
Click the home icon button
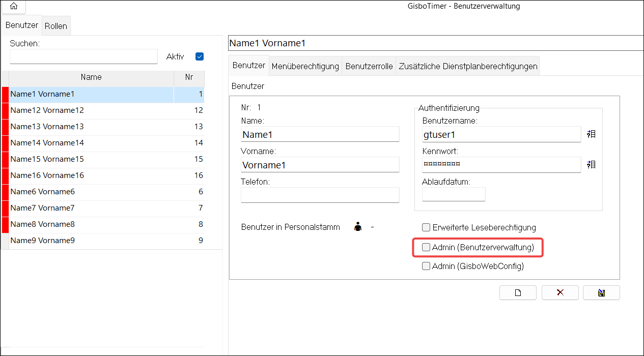click(14, 7)
